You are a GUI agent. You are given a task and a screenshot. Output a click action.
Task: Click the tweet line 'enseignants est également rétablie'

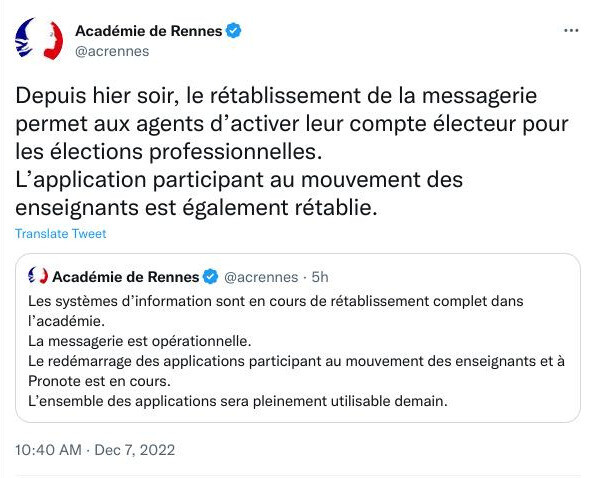[196, 208]
